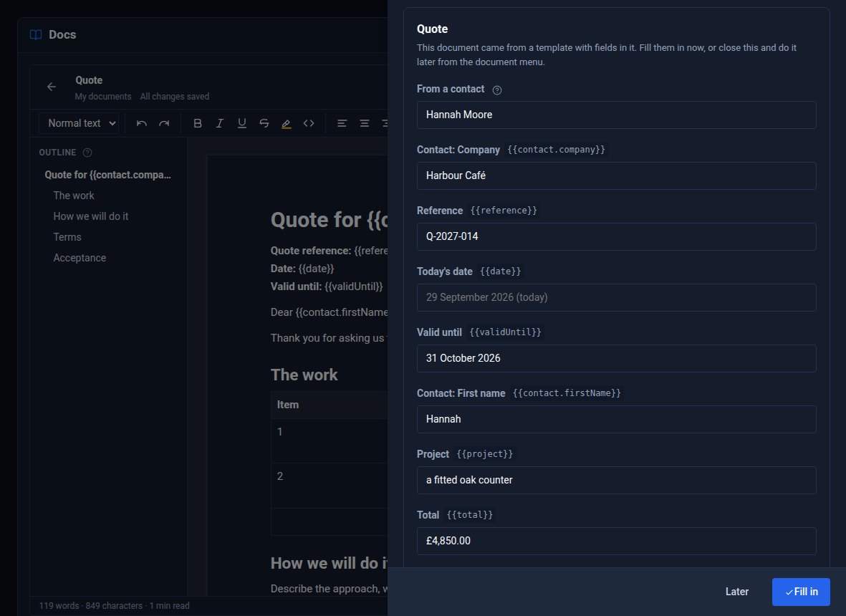
Task: Click the Fill in button
Action: tap(801, 592)
